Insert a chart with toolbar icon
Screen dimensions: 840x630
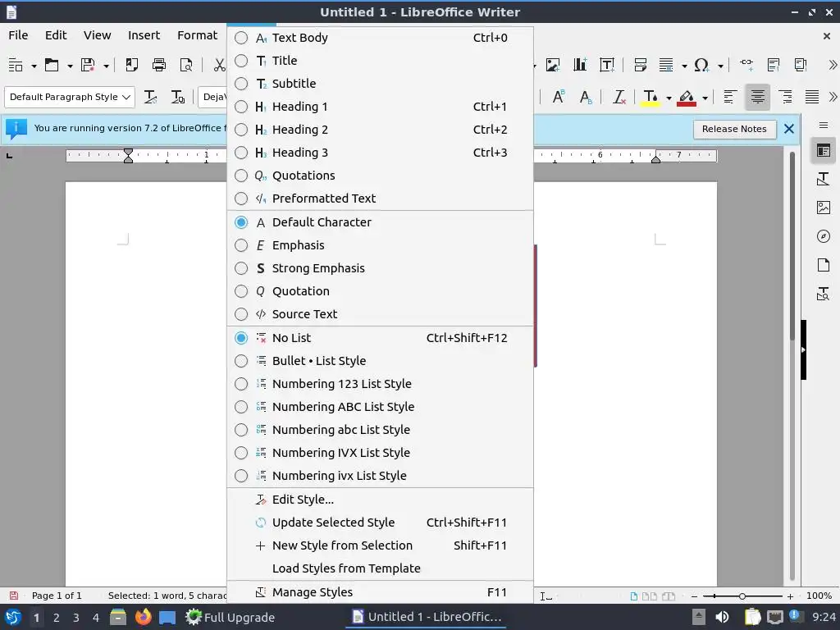(x=580, y=66)
